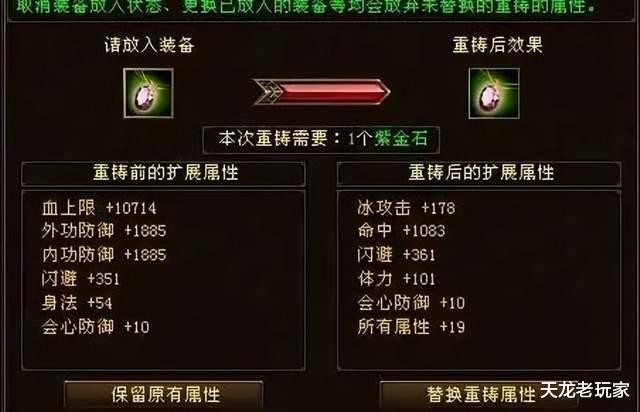The image size is (640, 412).
Task: Click the 请放入装备 label
Action: tap(149, 45)
